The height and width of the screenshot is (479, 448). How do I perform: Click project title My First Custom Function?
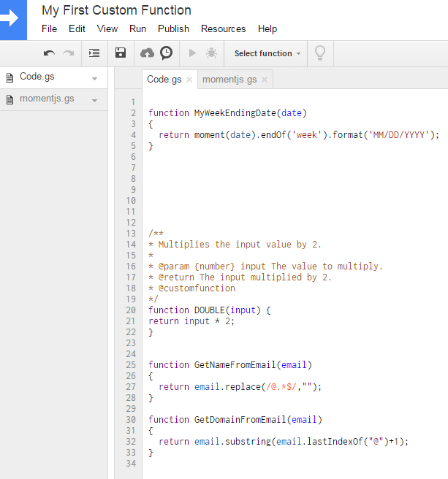pos(116,10)
